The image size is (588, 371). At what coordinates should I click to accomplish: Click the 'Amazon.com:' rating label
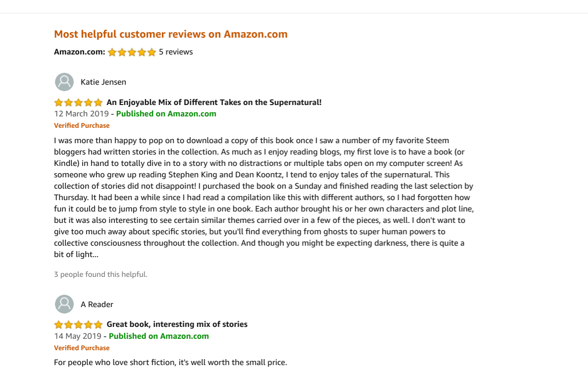79,52
